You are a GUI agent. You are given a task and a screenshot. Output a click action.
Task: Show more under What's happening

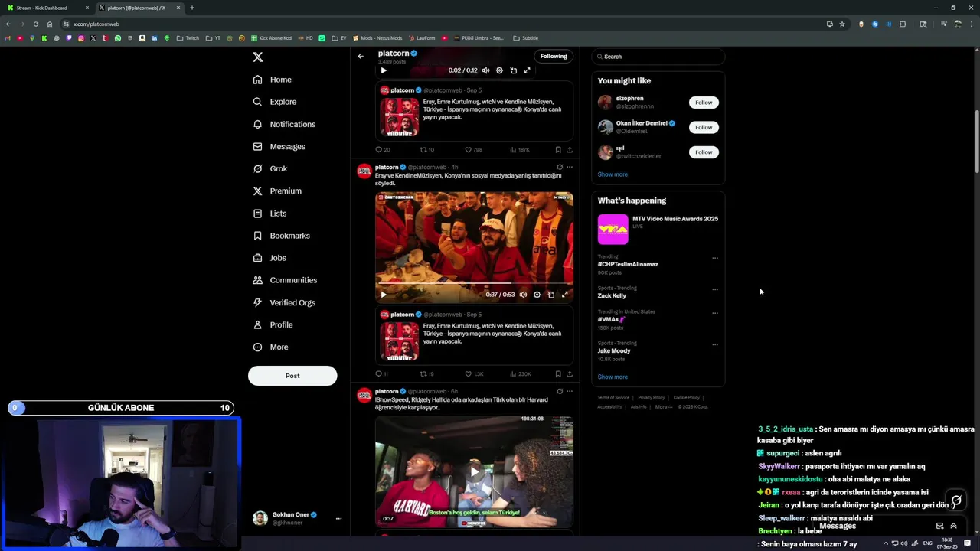point(612,377)
